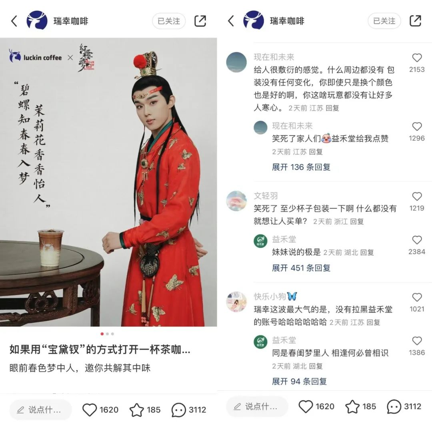Image resolution: width=432 pixels, height=422 pixels.
Task: Open 益禾堂 avatar beside 妹妹说的极是
Action: click(261, 241)
